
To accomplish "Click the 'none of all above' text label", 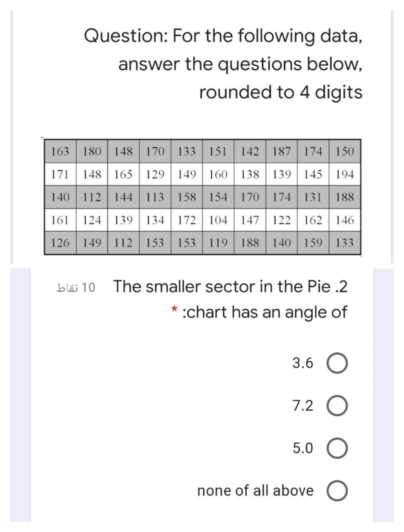I will click(x=255, y=490).
